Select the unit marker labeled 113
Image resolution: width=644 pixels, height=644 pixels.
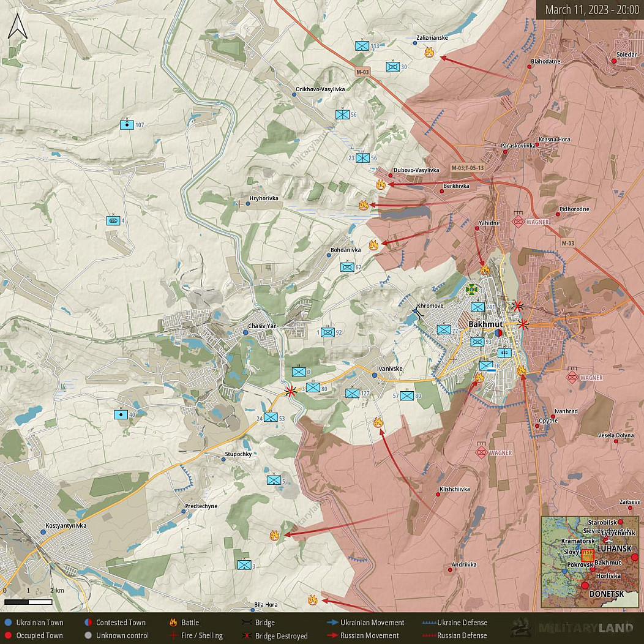pos(362,46)
